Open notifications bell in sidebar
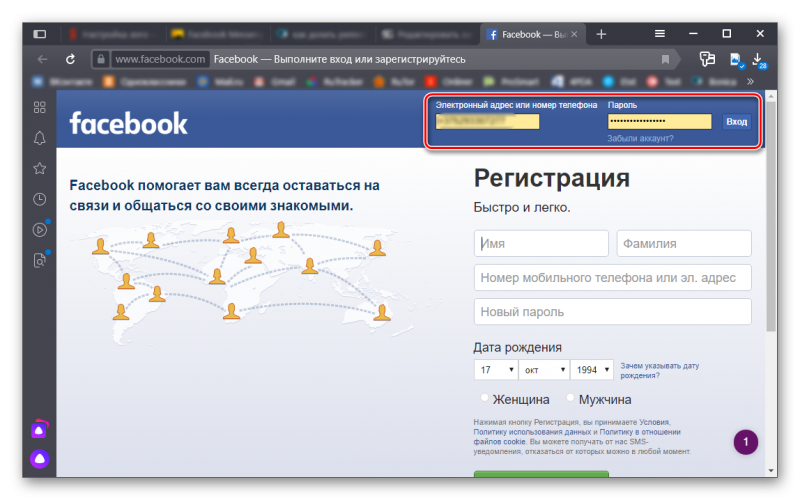Image resolution: width=800 pixels, height=500 pixels. pos(40,138)
